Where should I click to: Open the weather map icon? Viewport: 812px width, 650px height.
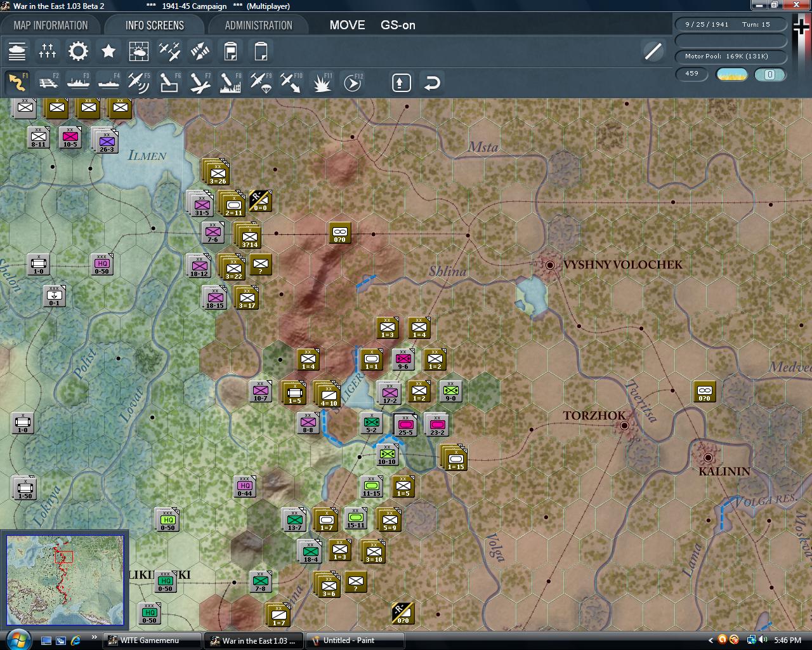[139, 51]
